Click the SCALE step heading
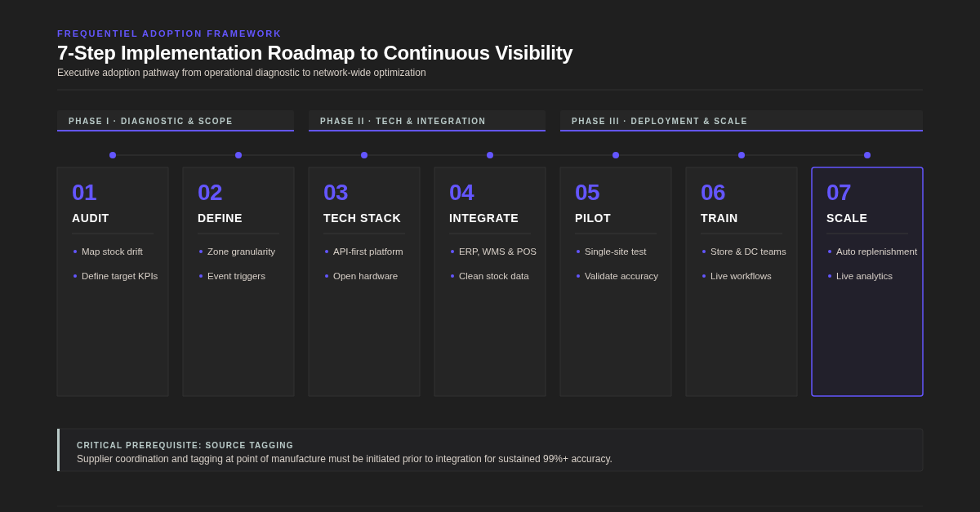 click(x=847, y=218)
